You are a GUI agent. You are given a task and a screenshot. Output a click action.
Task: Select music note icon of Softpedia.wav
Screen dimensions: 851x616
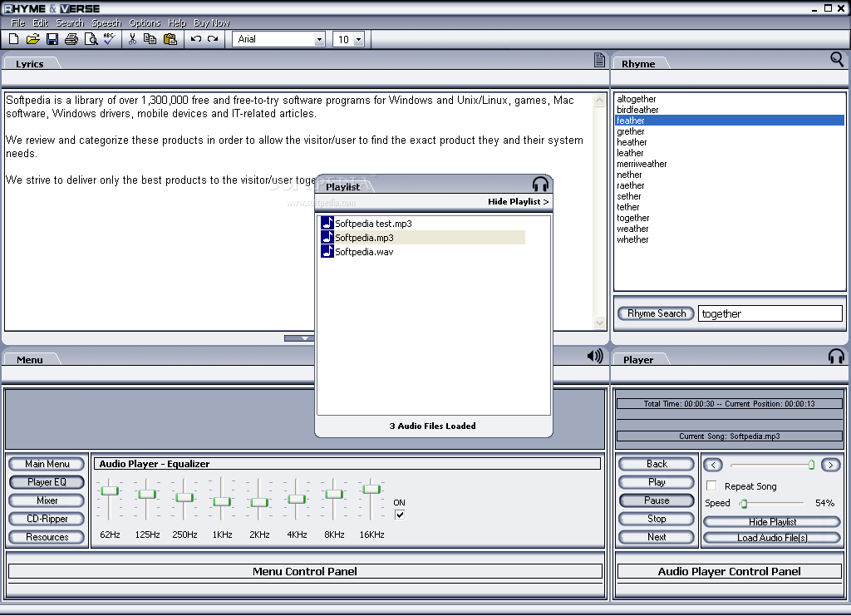(x=327, y=251)
